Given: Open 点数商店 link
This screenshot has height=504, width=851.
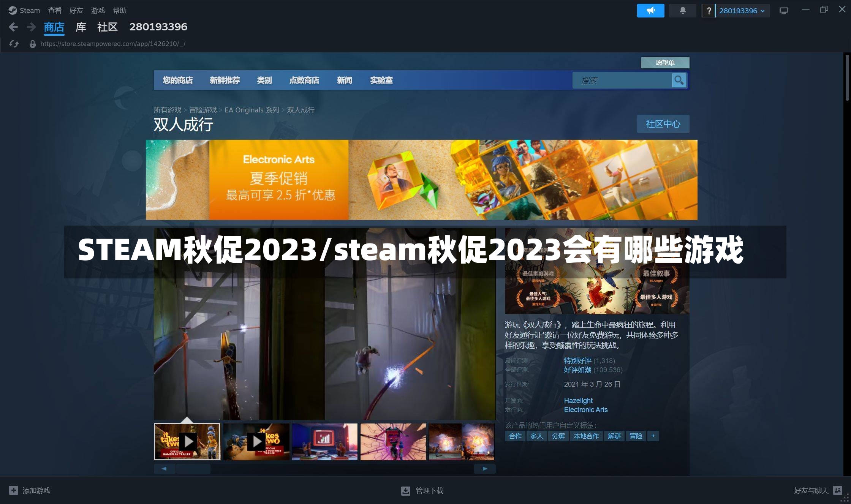Looking at the screenshot, I should [304, 80].
